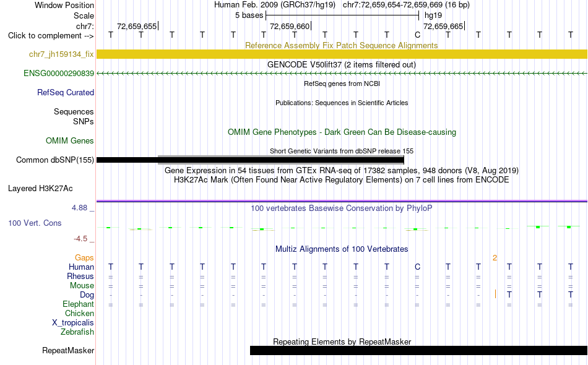The width and height of the screenshot is (588, 365).
Task: Click the GENCODE V50lift37 track title
Action: 341,65
